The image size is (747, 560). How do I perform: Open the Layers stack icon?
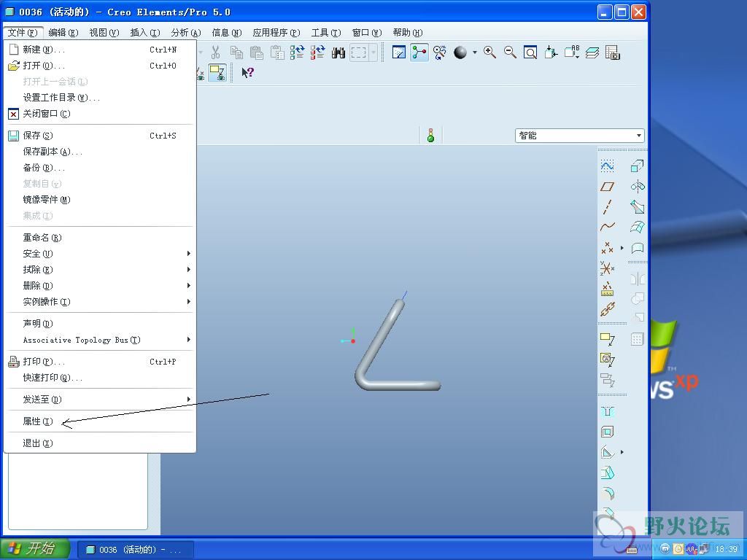(592, 52)
